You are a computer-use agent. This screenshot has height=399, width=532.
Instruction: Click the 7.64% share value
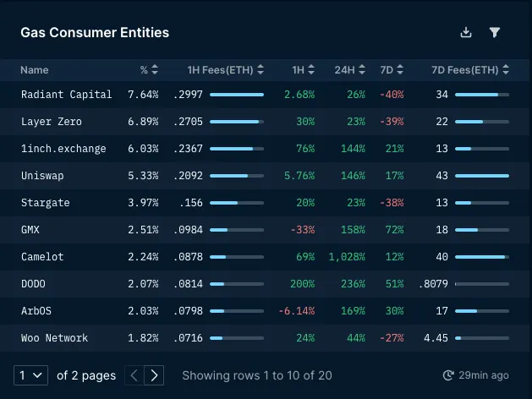point(143,94)
